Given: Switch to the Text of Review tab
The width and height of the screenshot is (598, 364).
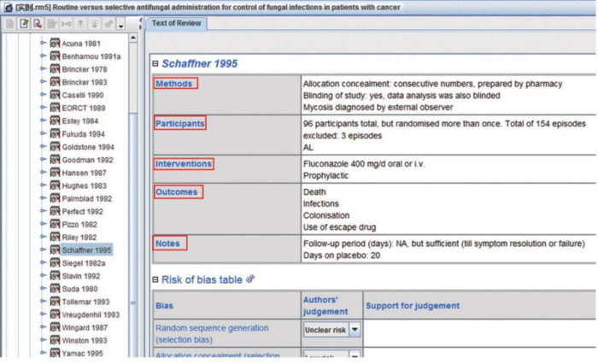Looking at the screenshot, I should (177, 24).
